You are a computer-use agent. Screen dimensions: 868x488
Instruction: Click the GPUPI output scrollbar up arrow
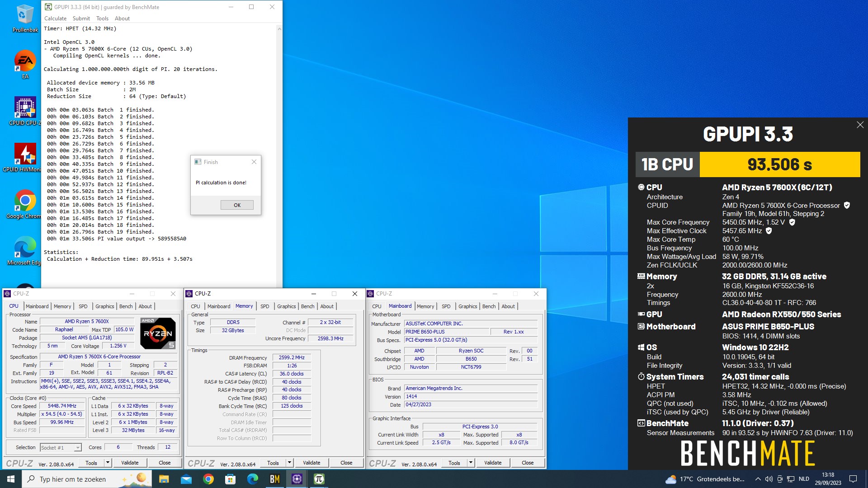point(279,29)
